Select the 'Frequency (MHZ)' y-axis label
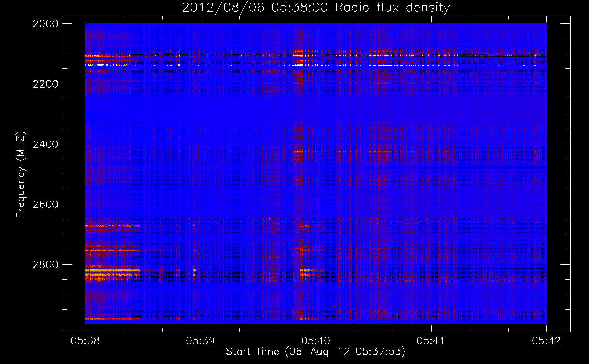 [21, 175]
